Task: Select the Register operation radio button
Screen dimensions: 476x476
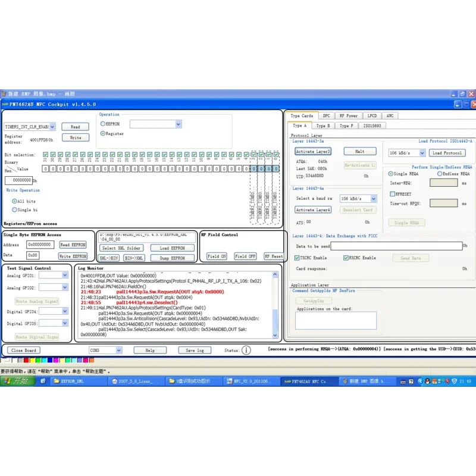Action: click(102, 133)
